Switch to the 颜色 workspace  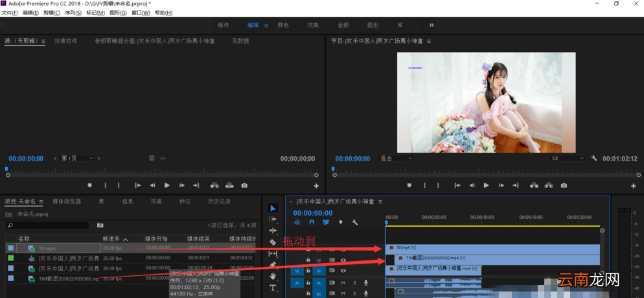point(283,25)
